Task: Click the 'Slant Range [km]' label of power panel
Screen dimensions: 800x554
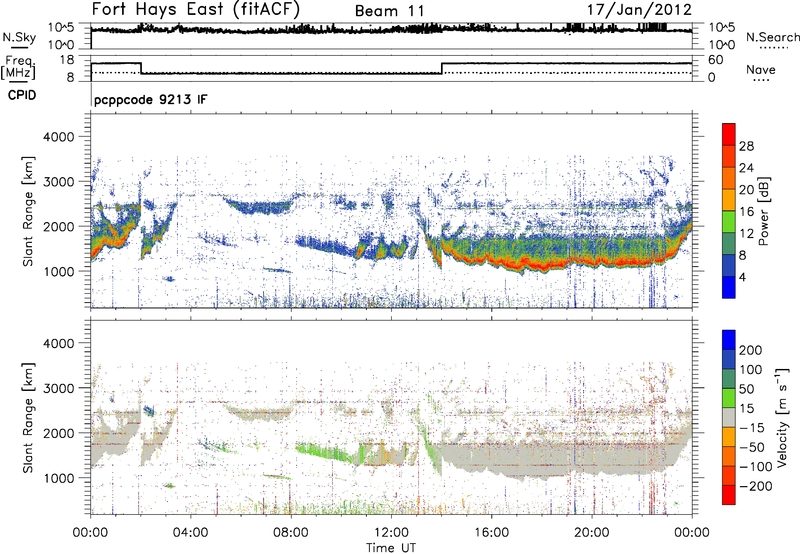Action: tap(28, 211)
